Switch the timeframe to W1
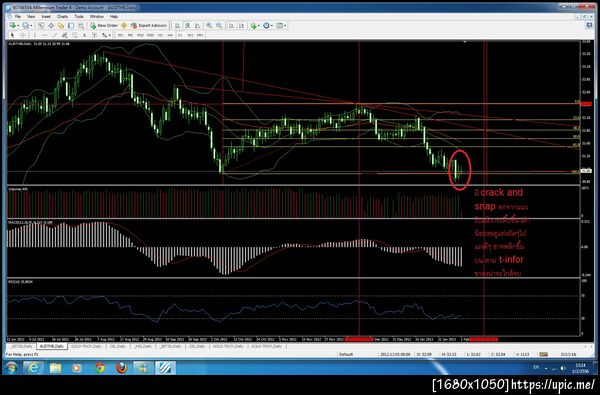This screenshot has width=600, height=395. click(x=190, y=35)
